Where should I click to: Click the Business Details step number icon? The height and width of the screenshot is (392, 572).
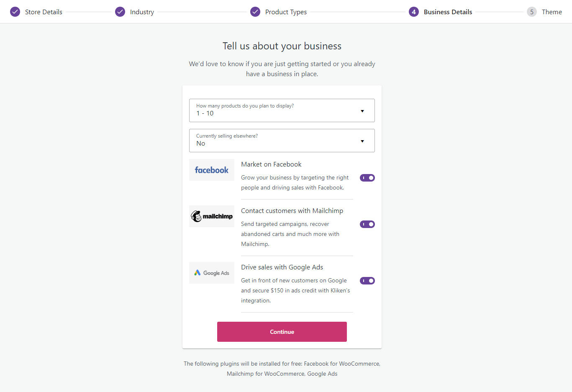(414, 12)
